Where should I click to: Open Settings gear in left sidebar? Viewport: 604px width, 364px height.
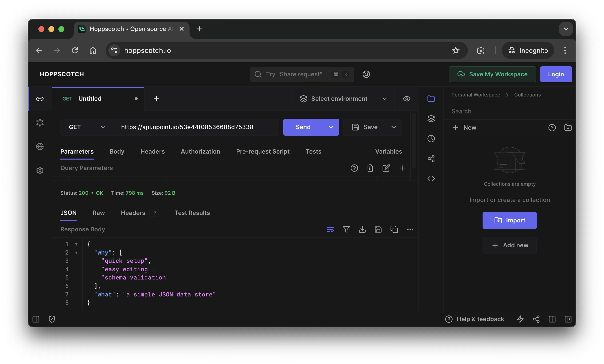click(40, 171)
